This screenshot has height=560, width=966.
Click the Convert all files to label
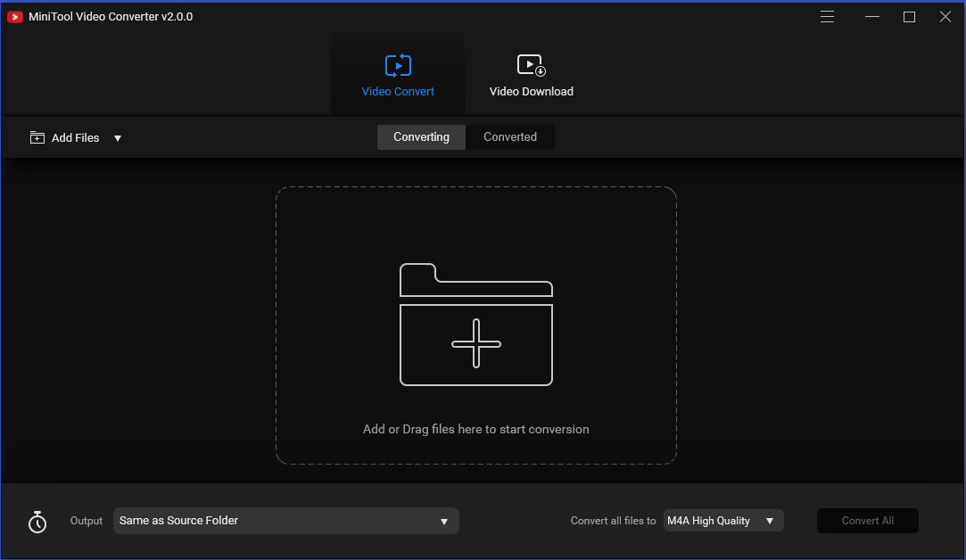(x=613, y=521)
